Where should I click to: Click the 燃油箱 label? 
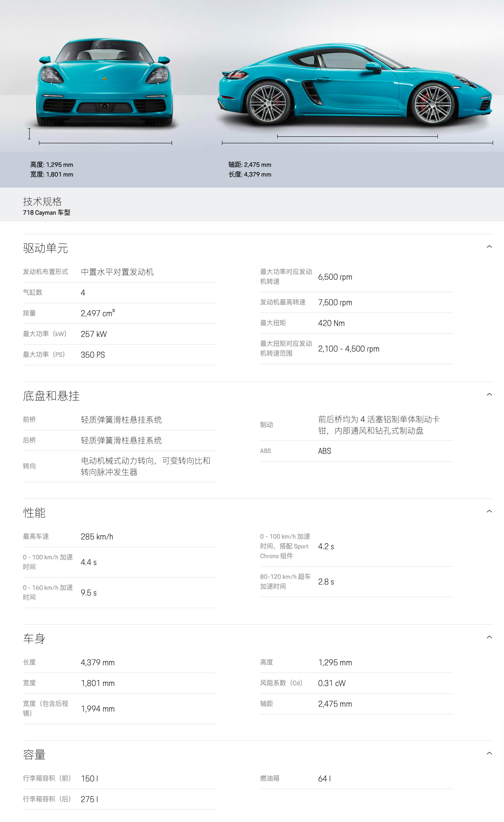pos(270,778)
